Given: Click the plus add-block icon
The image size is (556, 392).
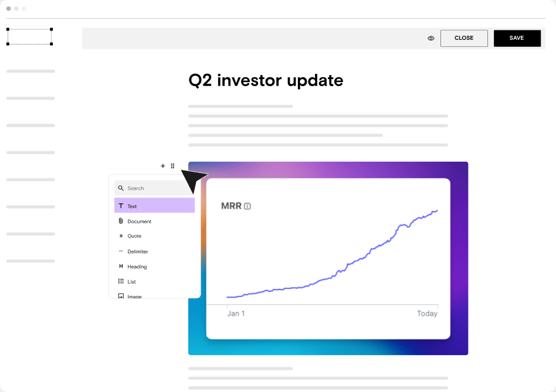Looking at the screenshot, I should [x=163, y=166].
